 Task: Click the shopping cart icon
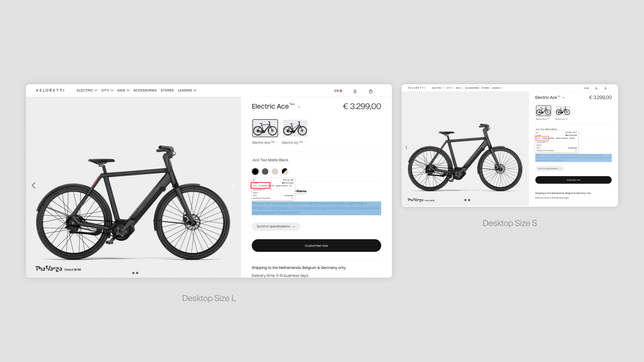click(x=371, y=92)
